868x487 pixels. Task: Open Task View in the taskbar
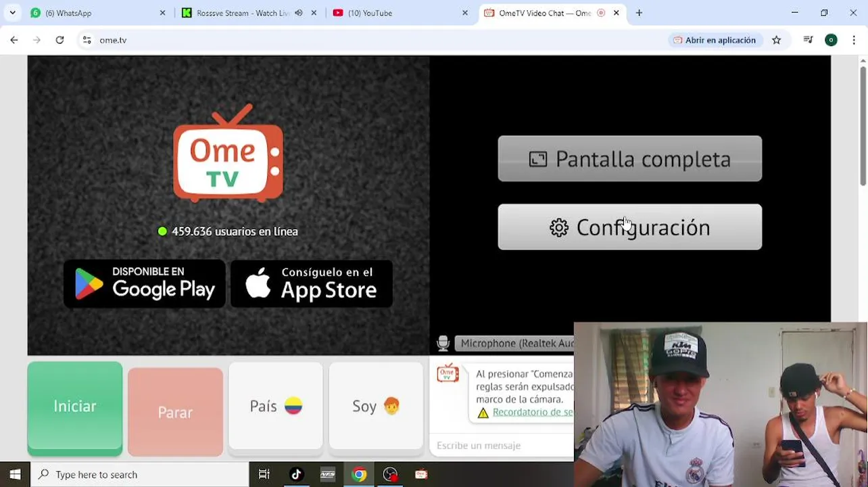[264, 474]
